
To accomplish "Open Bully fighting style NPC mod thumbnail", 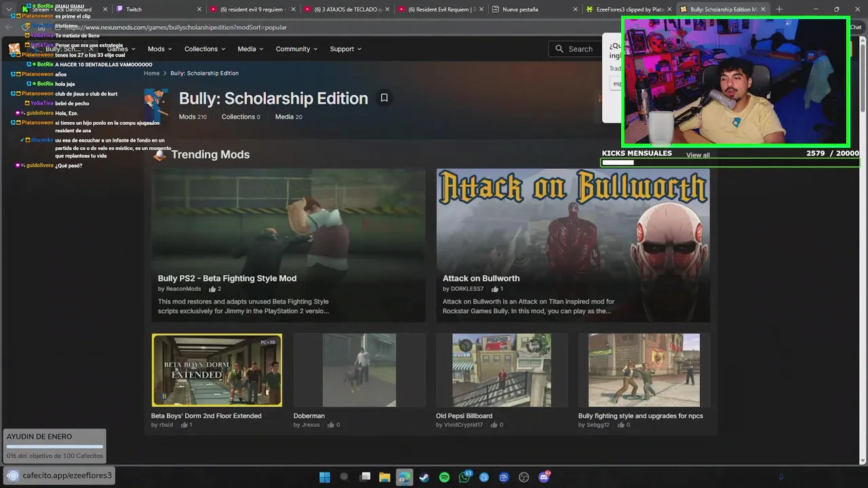I will 644,370.
